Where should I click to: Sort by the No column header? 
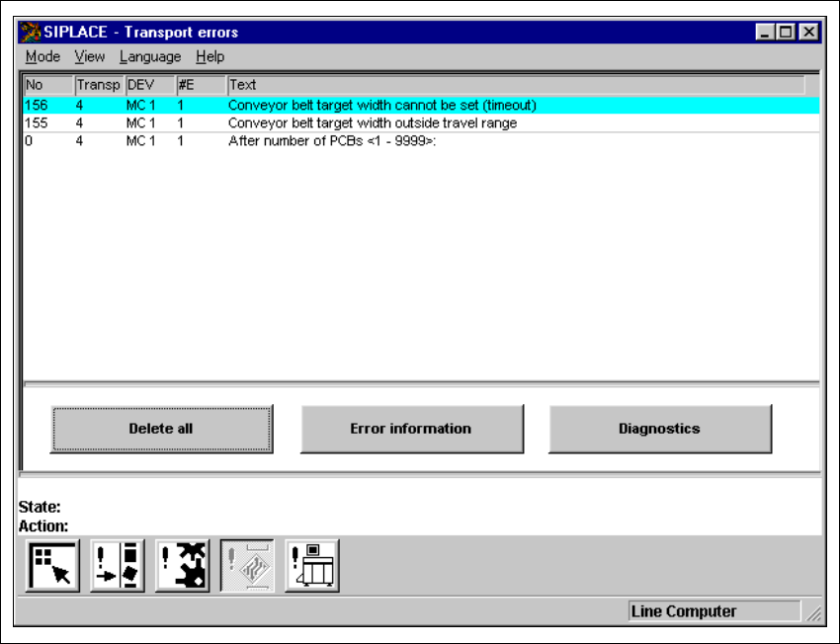point(48,85)
